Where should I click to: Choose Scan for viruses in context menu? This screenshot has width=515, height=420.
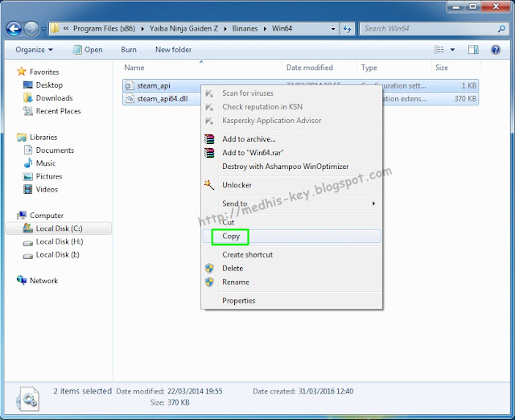coord(291,93)
